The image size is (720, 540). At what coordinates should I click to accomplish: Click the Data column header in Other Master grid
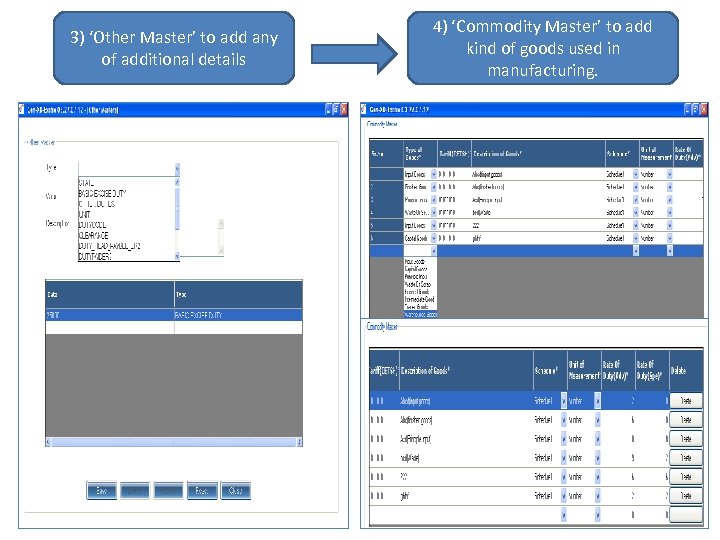tap(110, 294)
